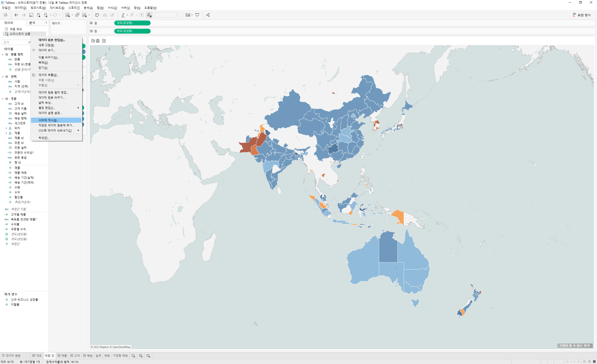Toggle the 표현 방식 Show Me panel

[x=582, y=15]
